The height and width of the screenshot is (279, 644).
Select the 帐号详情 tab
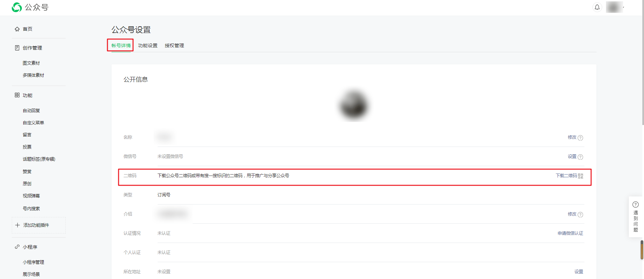121,45
